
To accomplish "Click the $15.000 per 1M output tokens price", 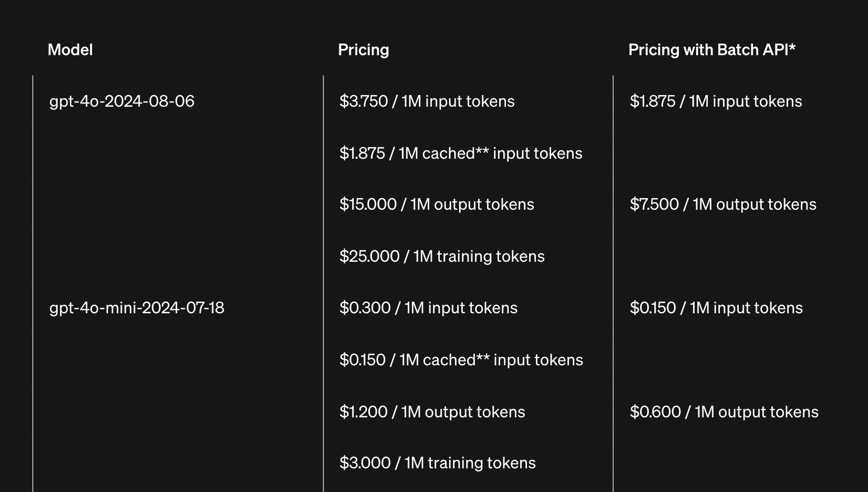I will click(437, 204).
